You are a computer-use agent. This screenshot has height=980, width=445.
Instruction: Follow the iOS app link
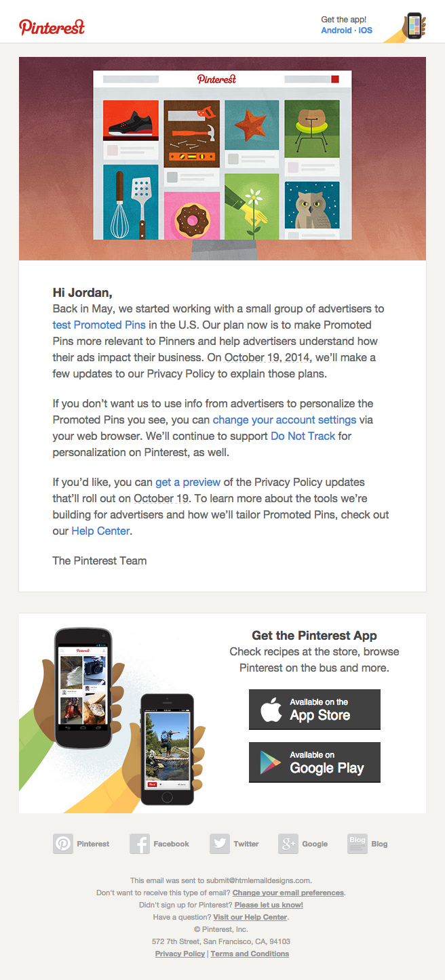coord(366,30)
